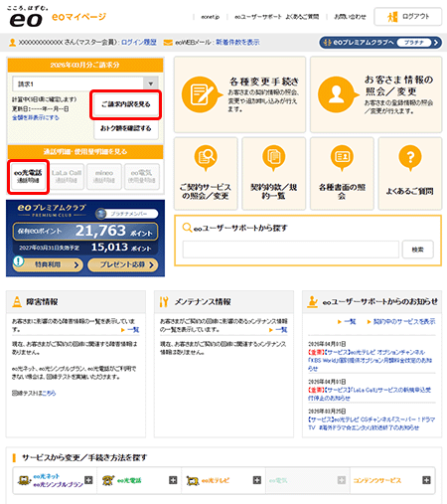Click the eo光テレビ television icon
Screen dimensions: 447x504
[193, 480]
